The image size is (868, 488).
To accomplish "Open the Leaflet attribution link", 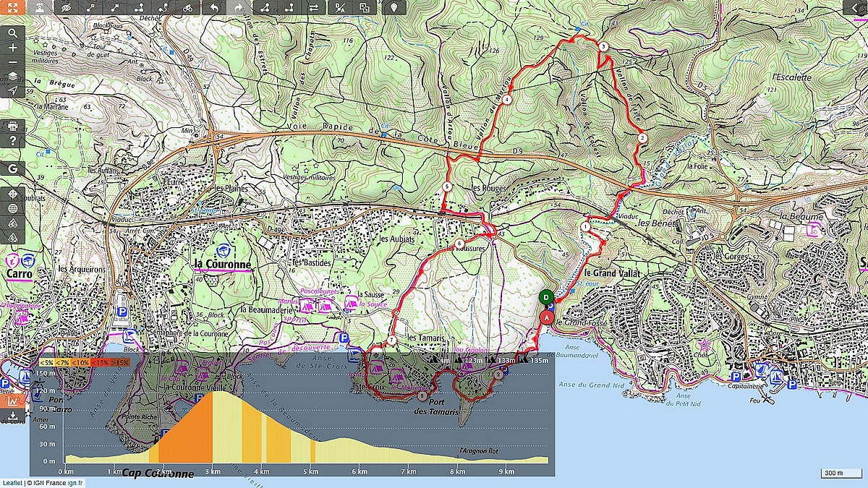I will (12, 482).
